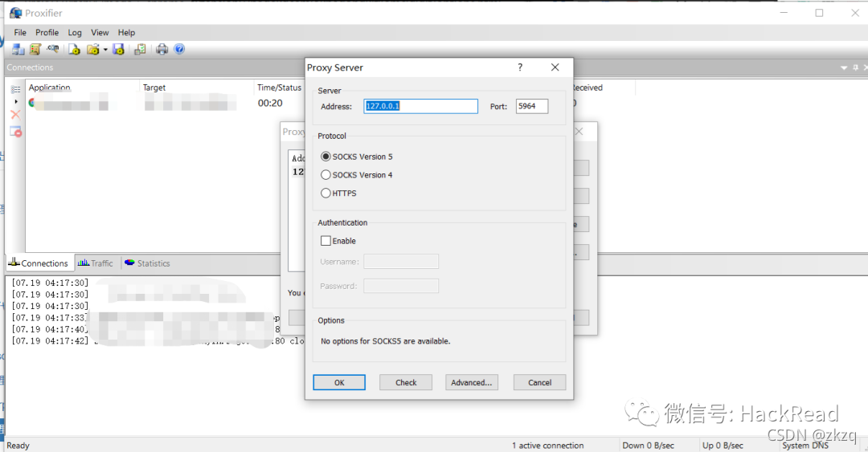Click the Application column header

pyautogui.click(x=49, y=88)
